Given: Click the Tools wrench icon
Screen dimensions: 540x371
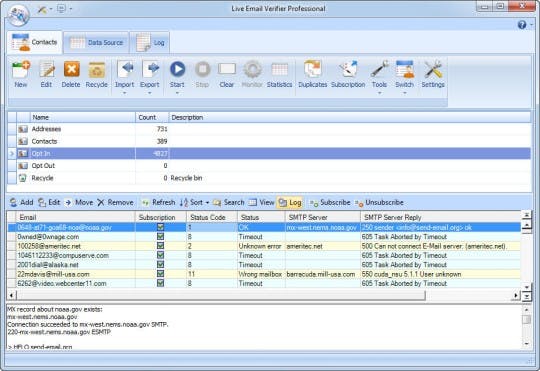Looking at the screenshot, I should pyautogui.click(x=380, y=69).
